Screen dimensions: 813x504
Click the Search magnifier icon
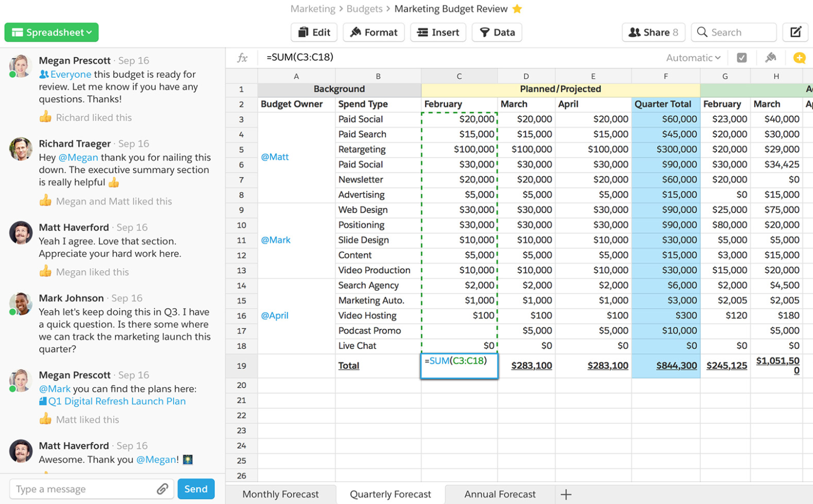(x=702, y=32)
